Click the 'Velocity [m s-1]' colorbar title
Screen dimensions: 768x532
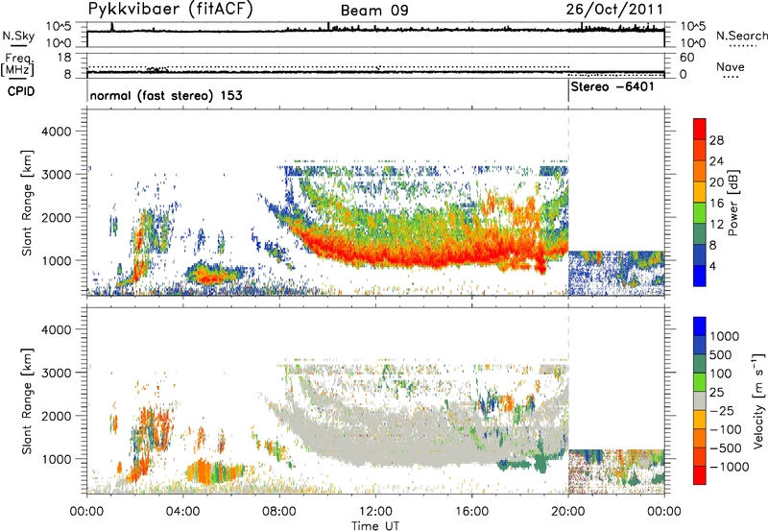[758, 400]
